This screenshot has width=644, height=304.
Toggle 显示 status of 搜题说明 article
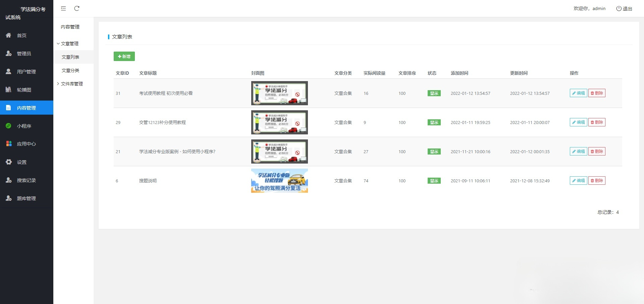point(434,181)
